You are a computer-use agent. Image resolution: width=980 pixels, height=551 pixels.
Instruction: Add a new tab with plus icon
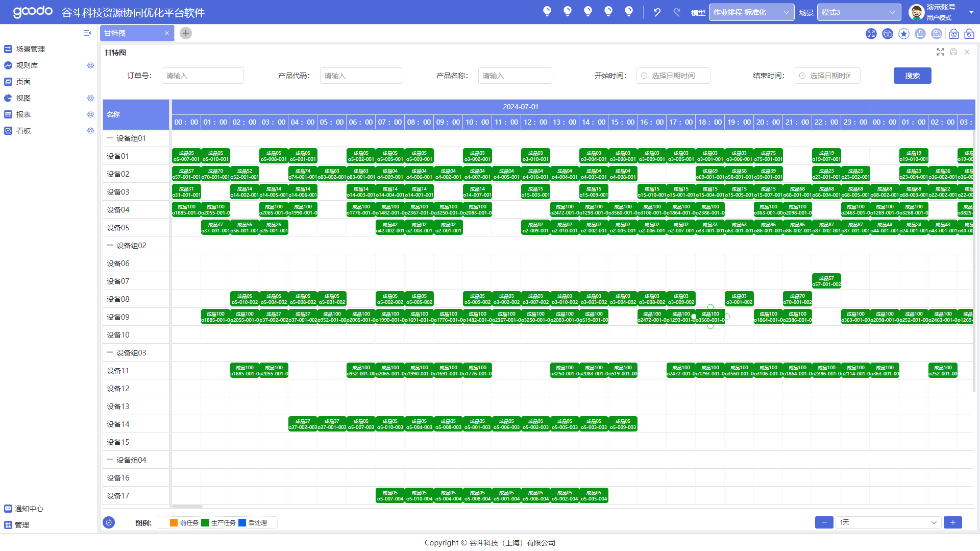pos(186,33)
